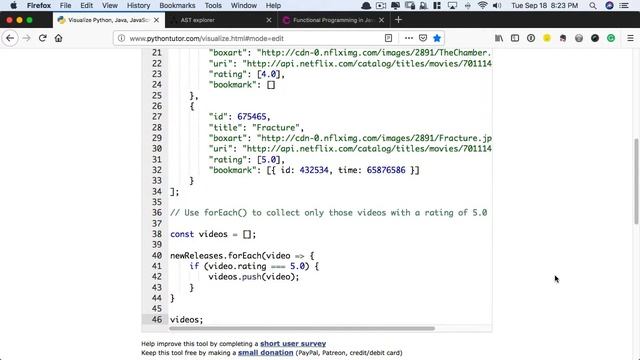Select the Visualize Python tab
This screenshot has width=640, height=360.
point(109,20)
